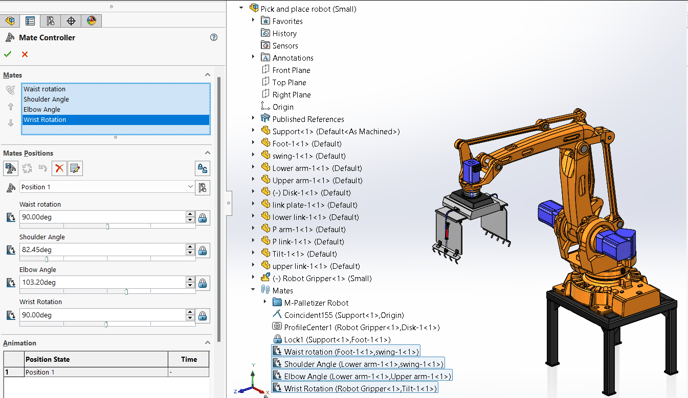Expand Published References
This screenshot has width=688, height=398.
click(x=253, y=118)
